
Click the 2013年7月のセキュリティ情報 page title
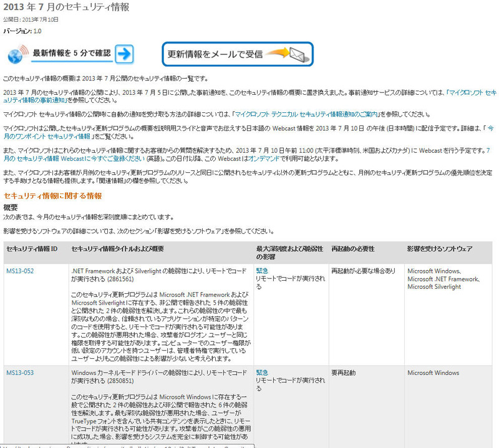67,7
